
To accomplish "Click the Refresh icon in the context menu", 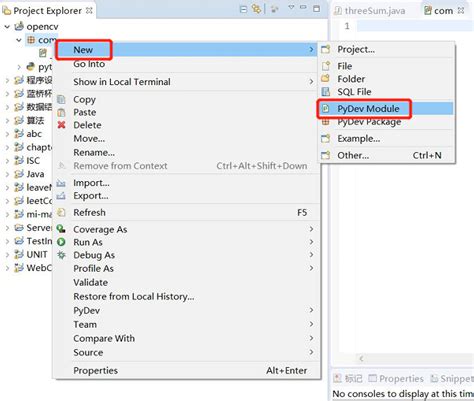I will click(x=61, y=212).
